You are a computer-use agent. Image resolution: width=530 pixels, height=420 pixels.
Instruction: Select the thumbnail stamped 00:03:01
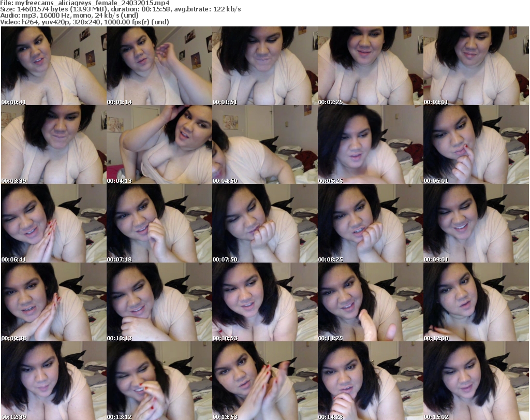476,66
